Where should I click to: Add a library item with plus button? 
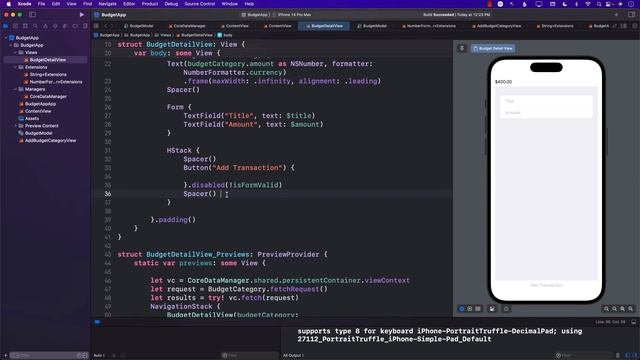pyautogui.click(x=616, y=15)
